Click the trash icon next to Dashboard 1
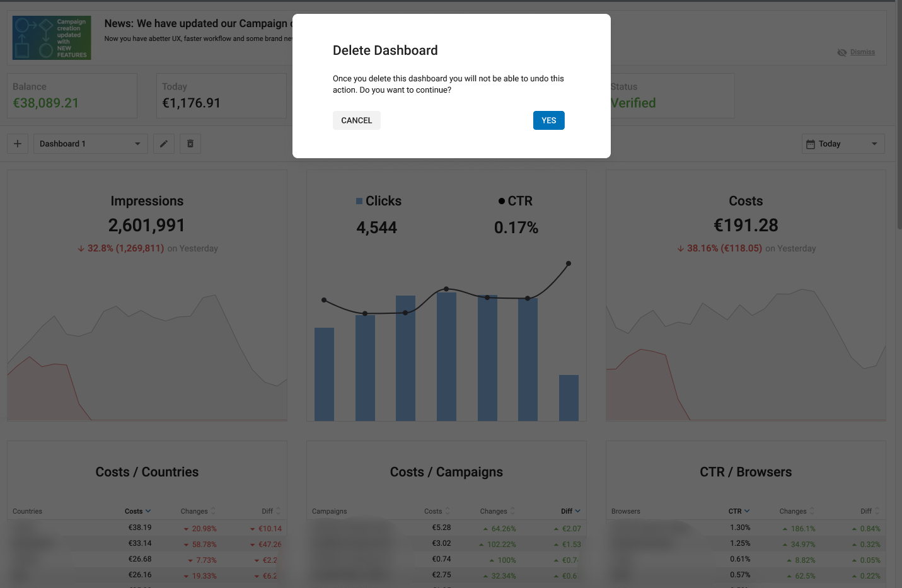This screenshot has width=902, height=588. click(x=190, y=143)
